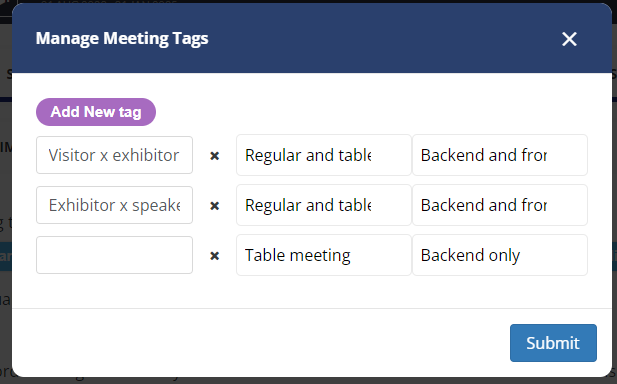Click the Manage Meeting Tags title
Image resolution: width=617 pixels, height=384 pixels.
(x=122, y=39)
